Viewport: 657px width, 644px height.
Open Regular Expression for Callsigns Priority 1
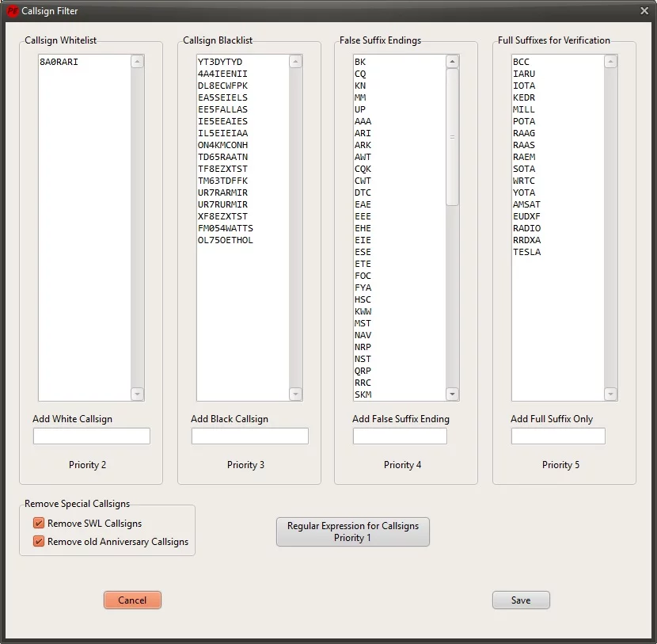[x=352, y=532]
